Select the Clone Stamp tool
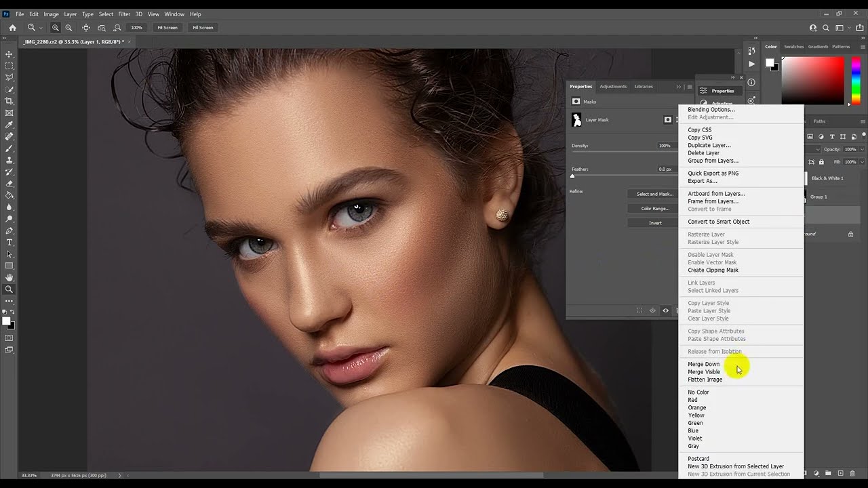This screenshot has height=488, width=868. (9, 160)
